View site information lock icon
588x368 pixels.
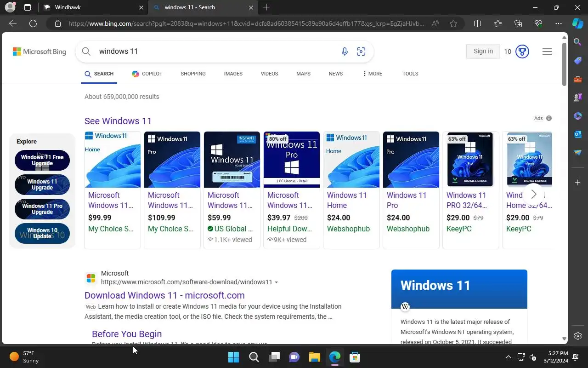tap(57, 23)
